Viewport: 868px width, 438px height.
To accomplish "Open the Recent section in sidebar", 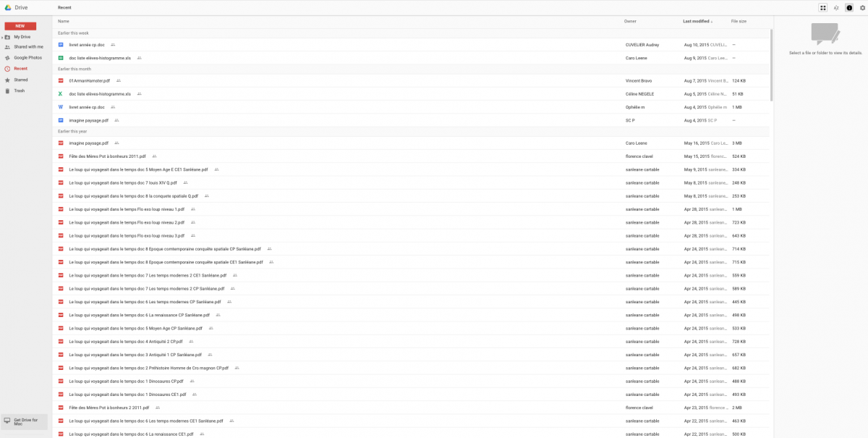I will coord(20,68).
